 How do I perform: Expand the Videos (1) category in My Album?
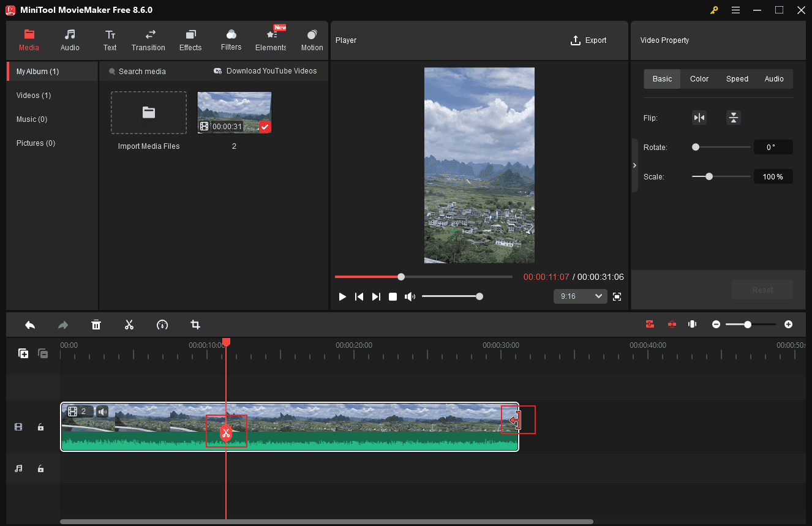[34, 95]
